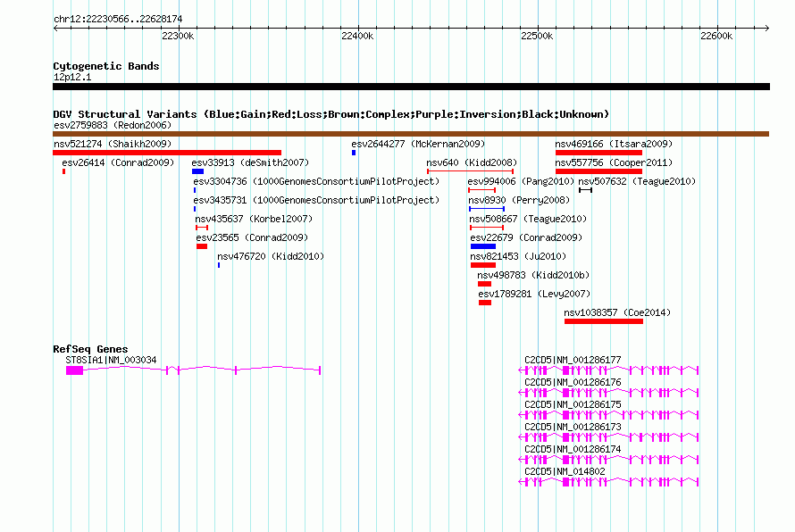
Task: Click the 12p12.1 cytogenetic band bar
Action: [411, 87]
